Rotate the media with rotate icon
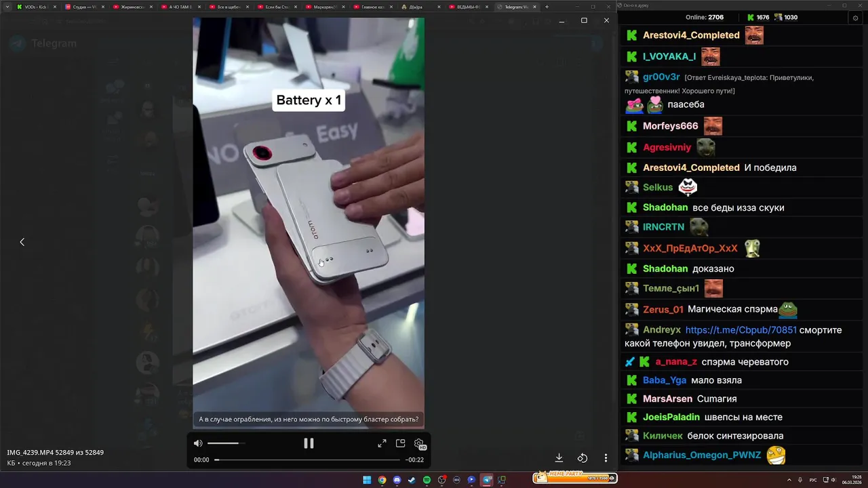The width and height of the screenshot is (868, 488). point(583,458)
